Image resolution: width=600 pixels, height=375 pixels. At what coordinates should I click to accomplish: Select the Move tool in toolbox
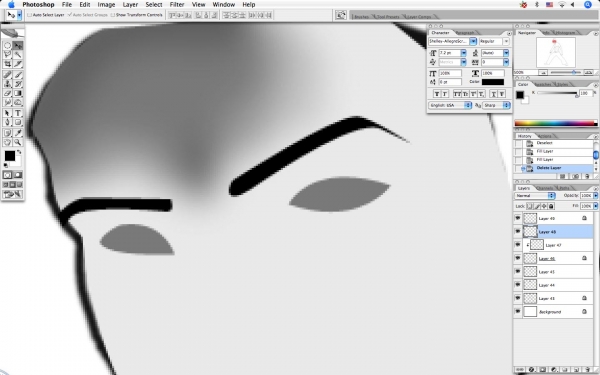(18, 46)
